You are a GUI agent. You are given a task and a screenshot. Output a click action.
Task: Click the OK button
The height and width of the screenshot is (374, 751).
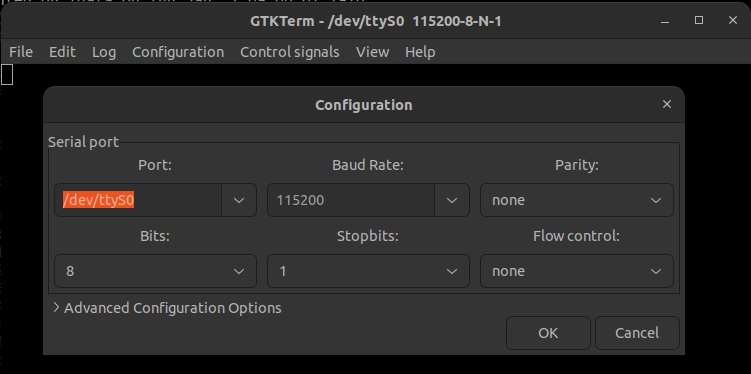(548, 333)
